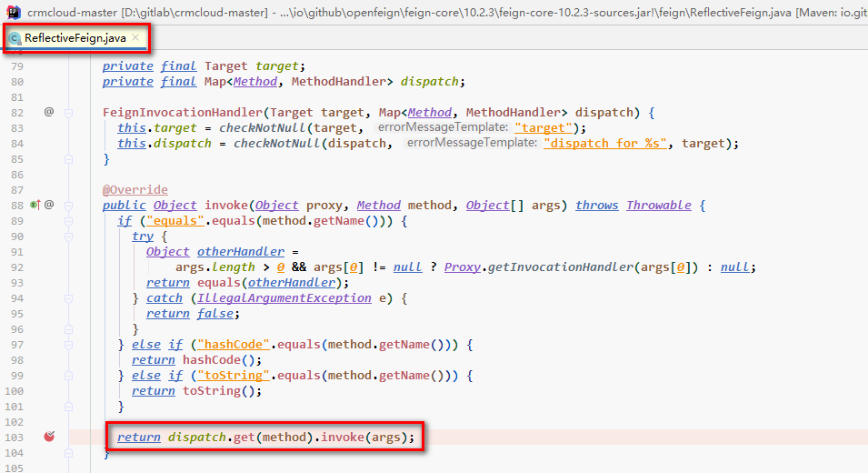Image resolution: width=868 pixels, height=473 pixels.
Task: Collapse the FeignInvocationHandler constructor fold at line 82
Action: click(69, 113)
